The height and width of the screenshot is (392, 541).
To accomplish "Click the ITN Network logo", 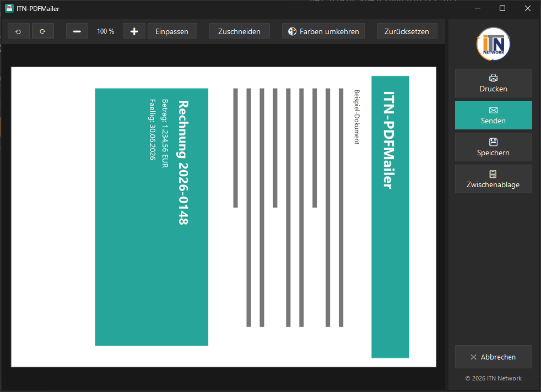I will tap(494, 44).
